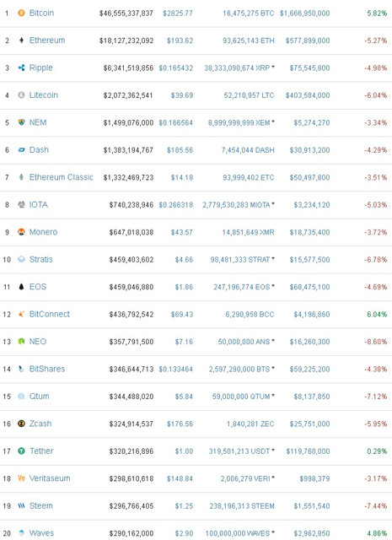Click EOS volume $68,475,100
The image size is (392, 540).
tap(309, 287)
